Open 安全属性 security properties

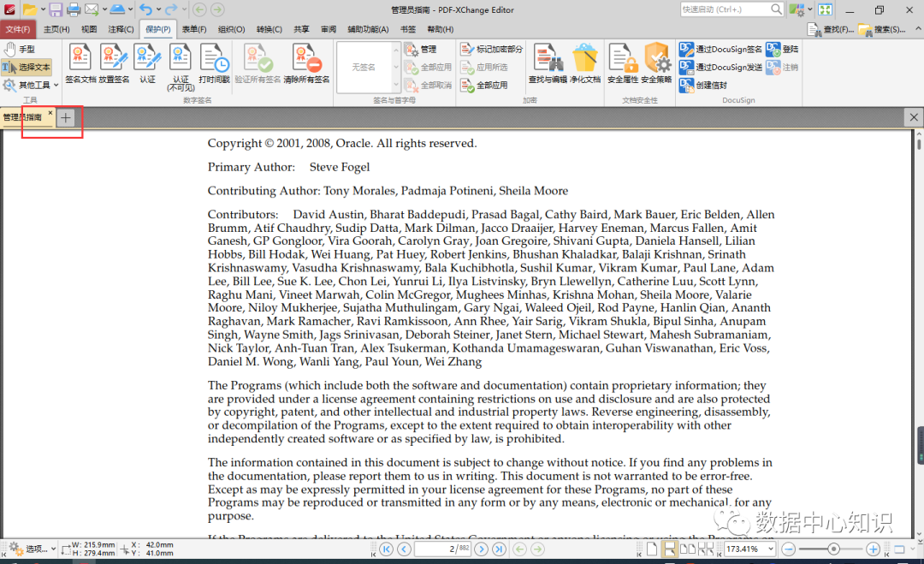point(623,63)
